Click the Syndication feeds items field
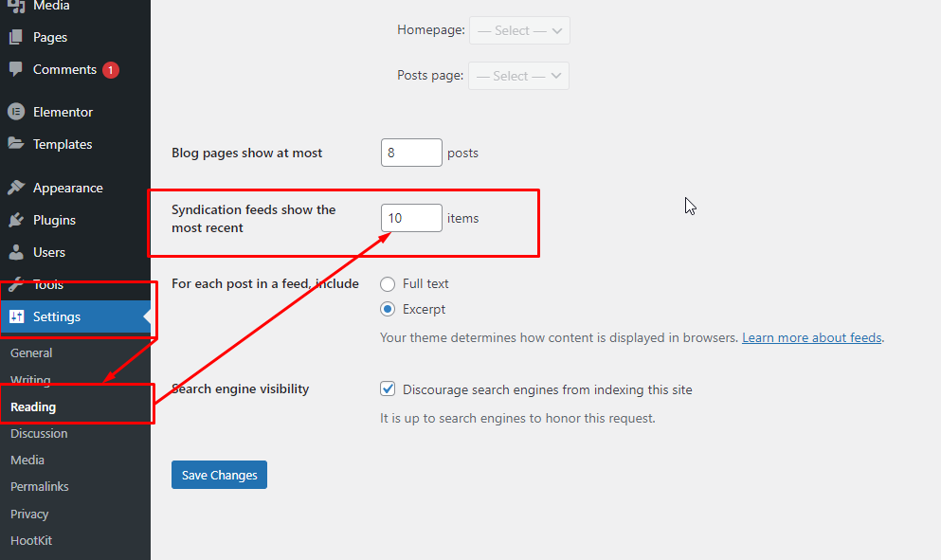This screenshot has width=941, height=560. coord(411,218)
